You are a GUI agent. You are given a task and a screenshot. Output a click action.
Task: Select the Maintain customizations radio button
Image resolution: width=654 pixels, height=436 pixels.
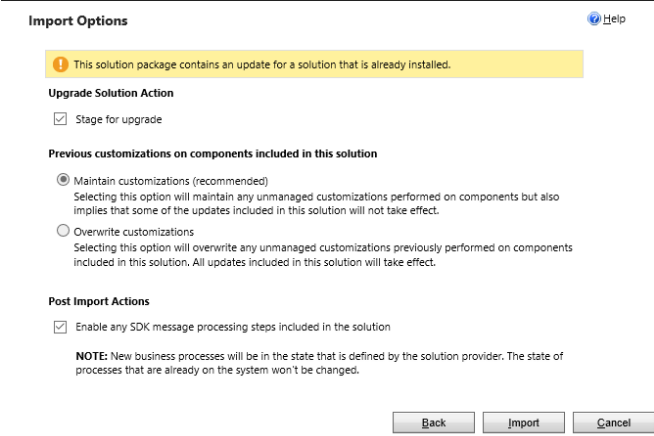63,180
